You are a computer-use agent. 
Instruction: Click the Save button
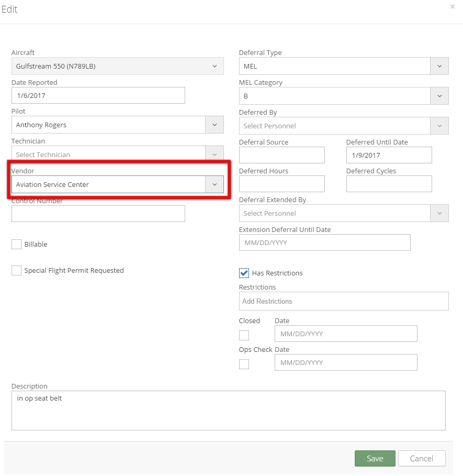(x=375, y=458)
